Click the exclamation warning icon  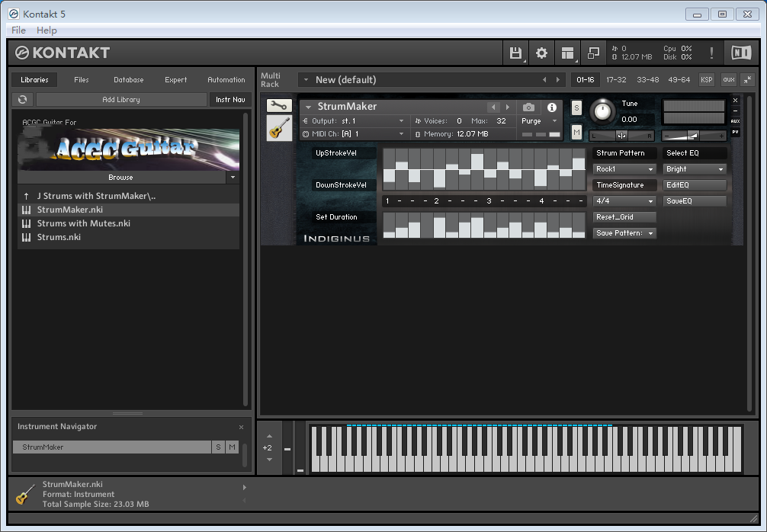[x=712, y=53]
